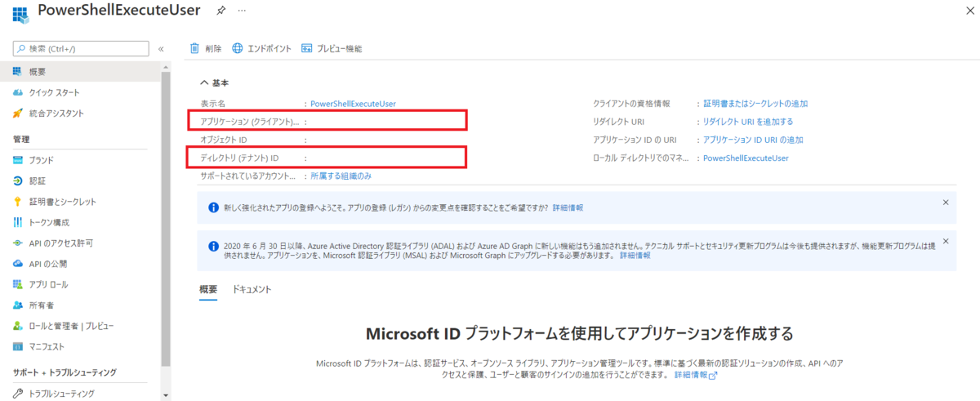Click the エンドポイント toolbar button
The height and width of the screenshot is (401, 980).
pyautogui.click(x=261, y=48)
